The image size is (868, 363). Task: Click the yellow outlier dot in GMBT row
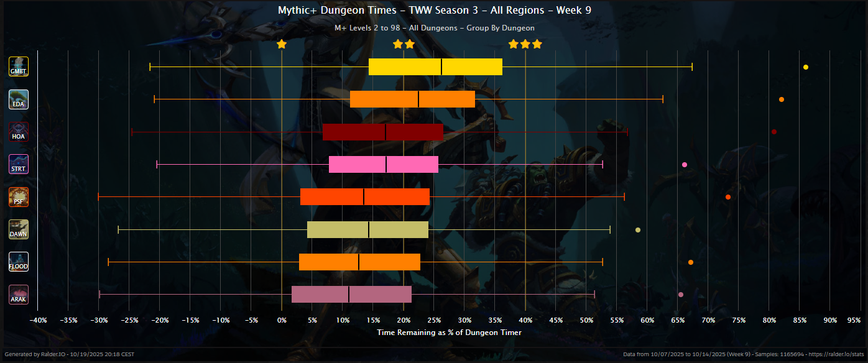point(806,67)
